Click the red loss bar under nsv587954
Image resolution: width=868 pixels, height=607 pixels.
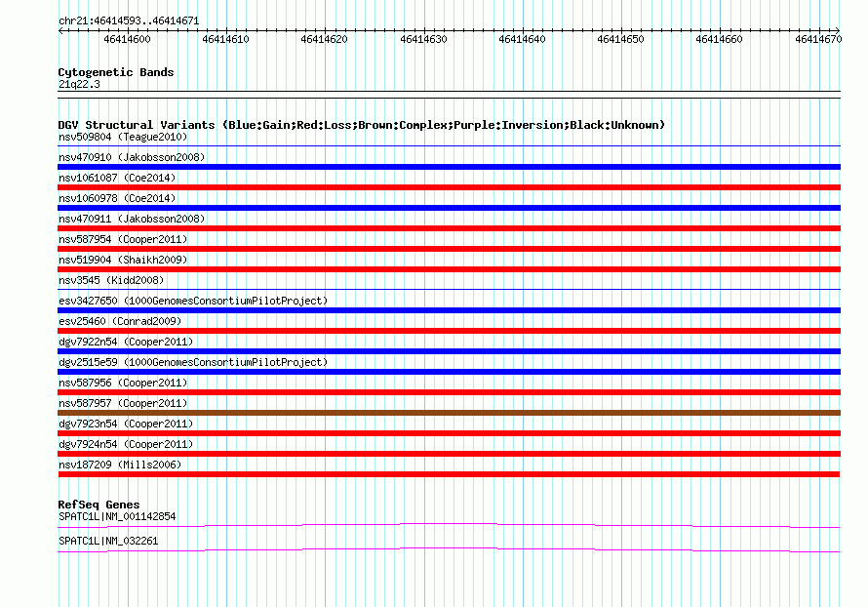449,249
